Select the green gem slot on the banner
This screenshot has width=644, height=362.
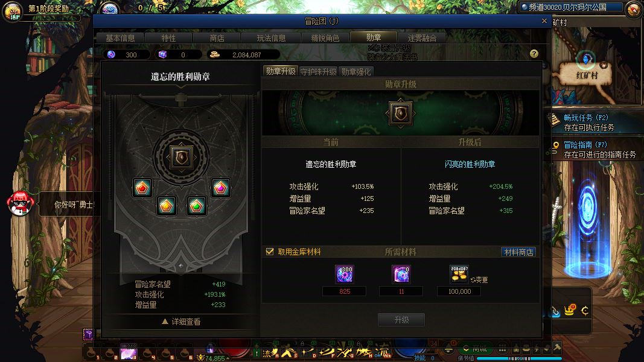tap(197, 205)
